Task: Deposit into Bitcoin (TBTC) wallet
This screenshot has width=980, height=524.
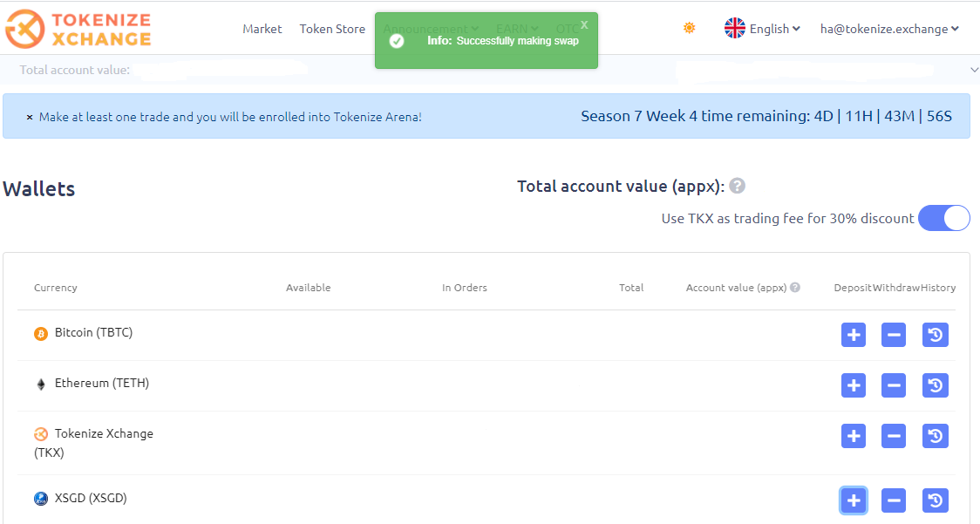Action: pos(853,335)
